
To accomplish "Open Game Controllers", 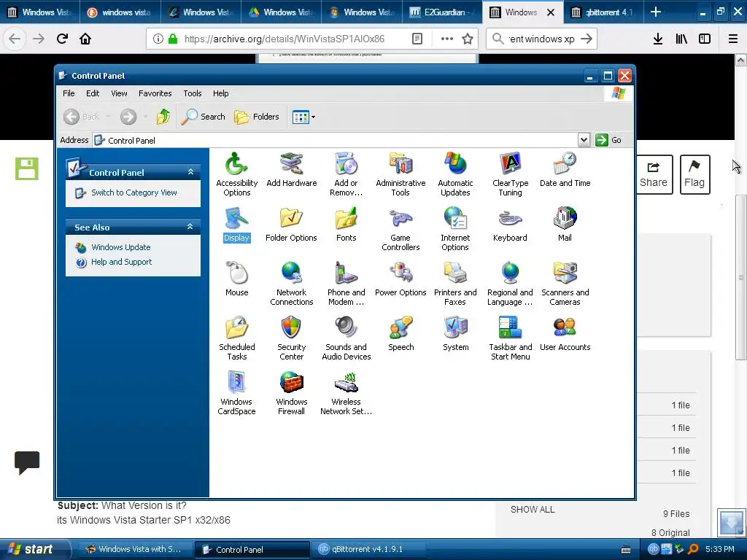I will click(400, 229).
